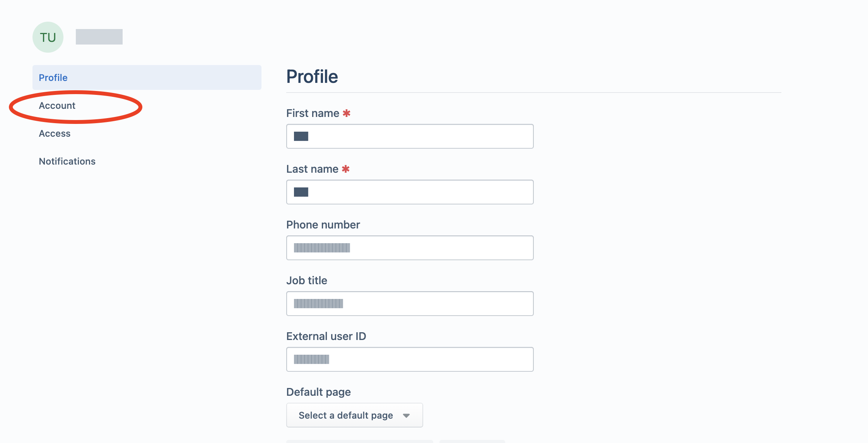Click into the Job title field
This screenshot has width=868, height=443.
[410, 304]
